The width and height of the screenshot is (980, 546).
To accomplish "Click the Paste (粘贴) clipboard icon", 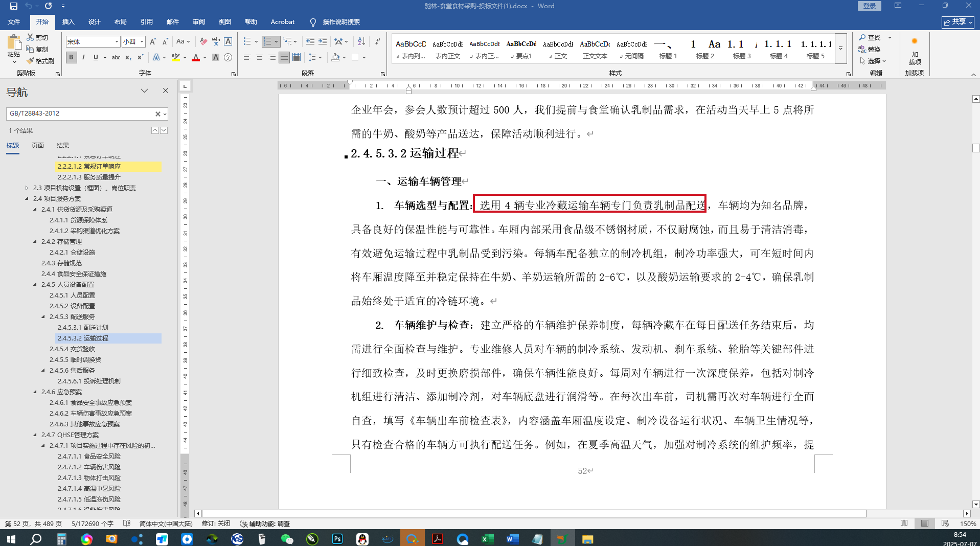I will 14,42.
